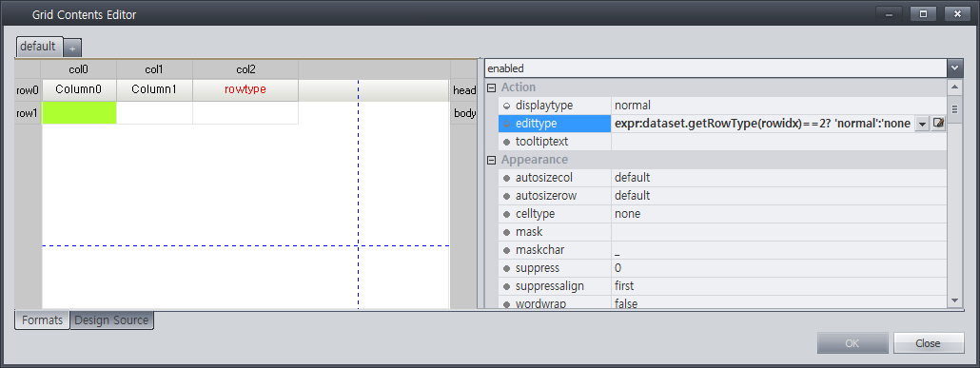980x368 pixels.
Task: Select the row0 row header
Action: 28,90
